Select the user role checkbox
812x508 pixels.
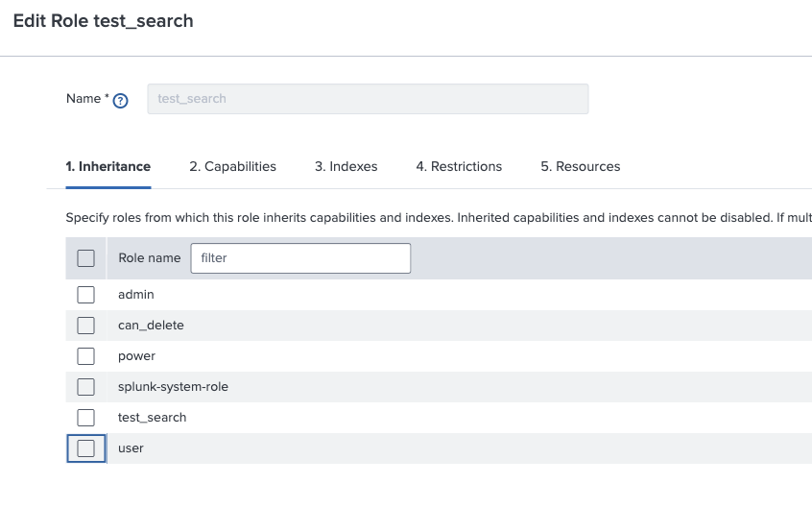86,448
